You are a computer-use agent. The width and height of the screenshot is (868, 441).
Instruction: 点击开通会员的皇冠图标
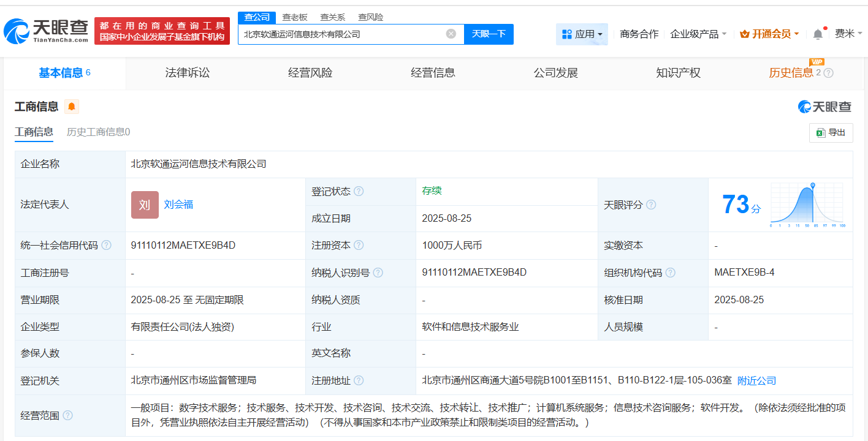tap(745, 34)
